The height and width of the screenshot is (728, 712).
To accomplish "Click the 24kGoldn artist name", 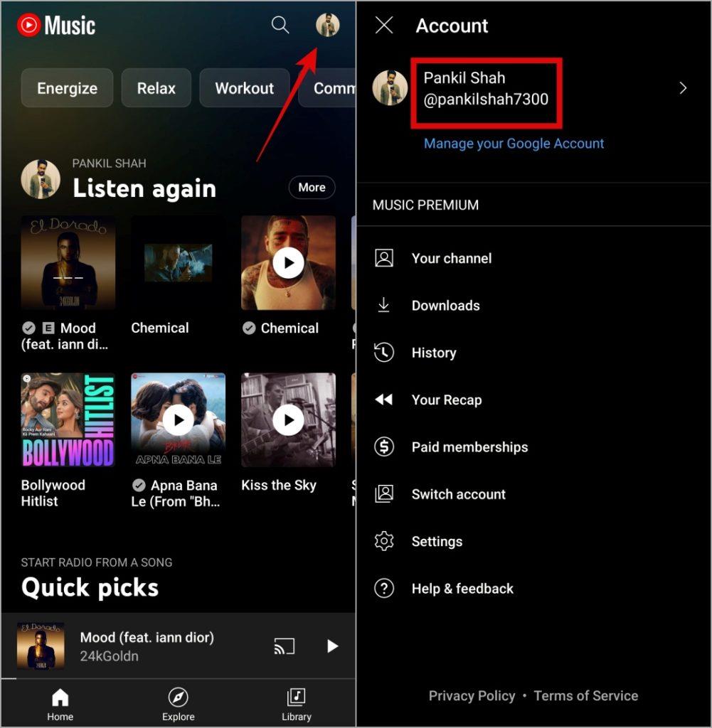I will (109, 656).
